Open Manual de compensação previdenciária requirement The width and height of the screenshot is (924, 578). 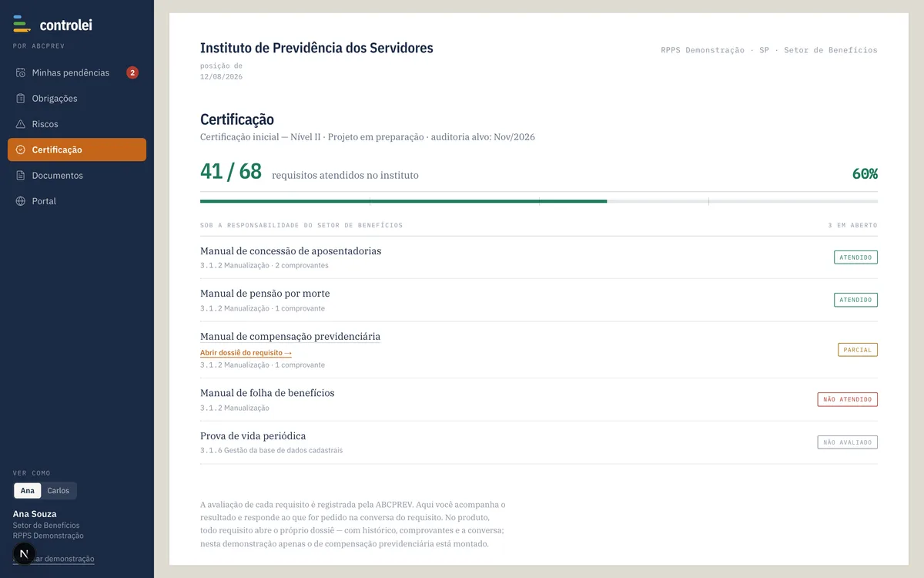click(290, 337)
